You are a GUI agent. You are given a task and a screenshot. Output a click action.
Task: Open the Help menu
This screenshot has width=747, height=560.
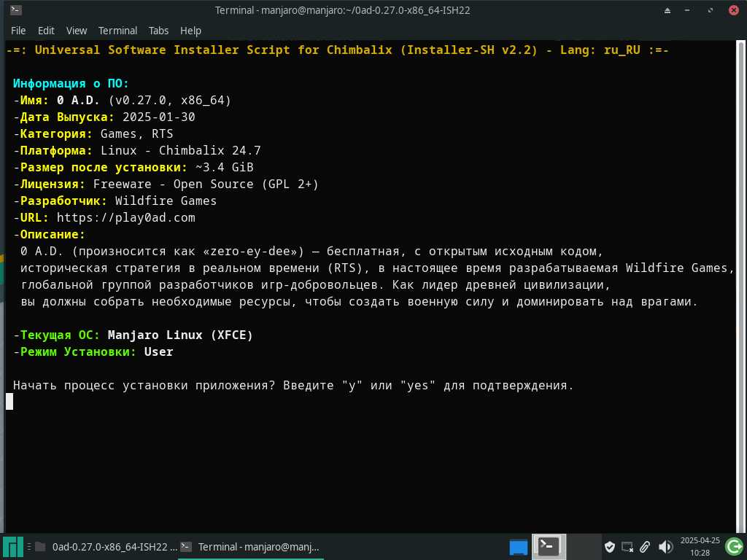[190, 31]
